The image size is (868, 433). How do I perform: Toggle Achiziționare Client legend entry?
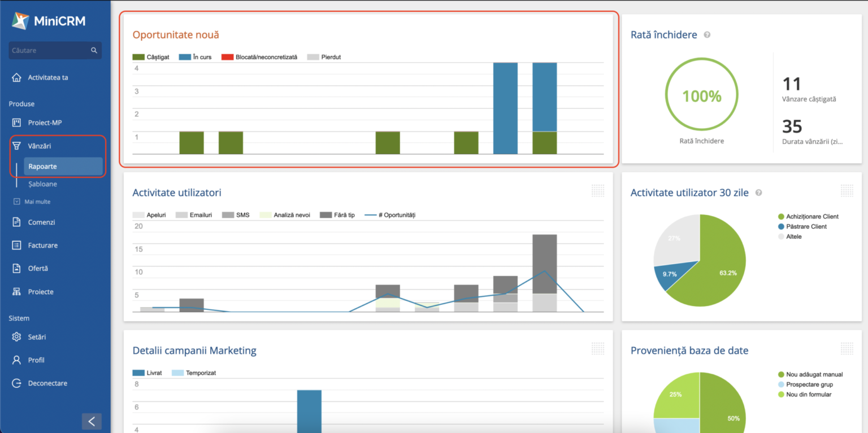pos(808,217)
